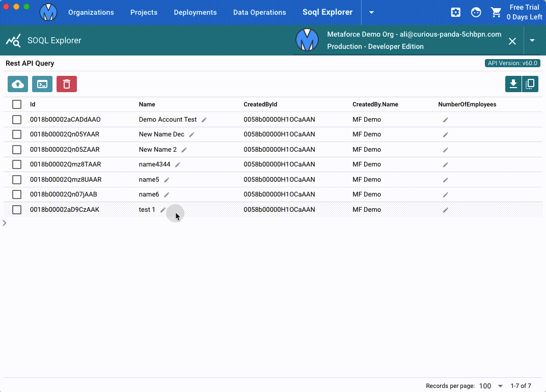Toggle the select-all checkbox in the header
Image resolution: width=546 pixels, height=392 pixels.
[17, 104]
